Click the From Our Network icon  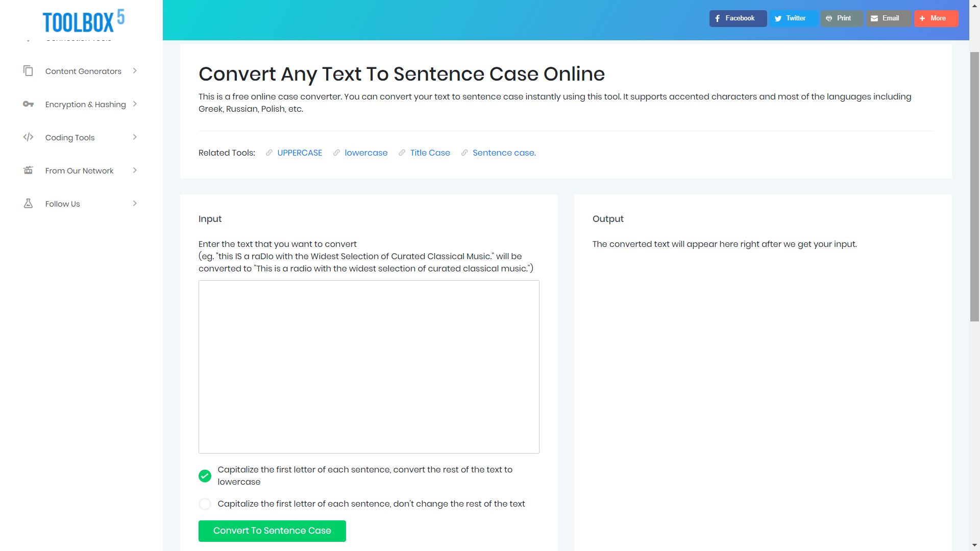tap(28, 170)
